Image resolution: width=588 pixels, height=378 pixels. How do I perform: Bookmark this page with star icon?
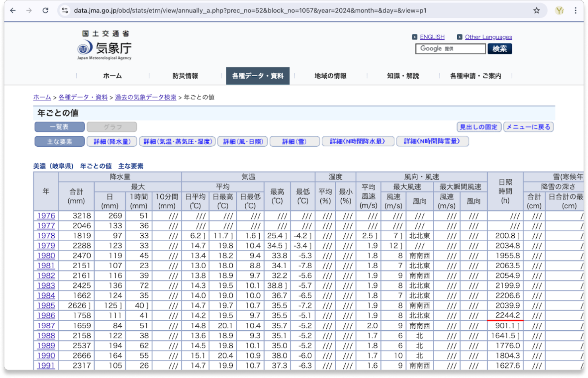[x=537, y=11]
